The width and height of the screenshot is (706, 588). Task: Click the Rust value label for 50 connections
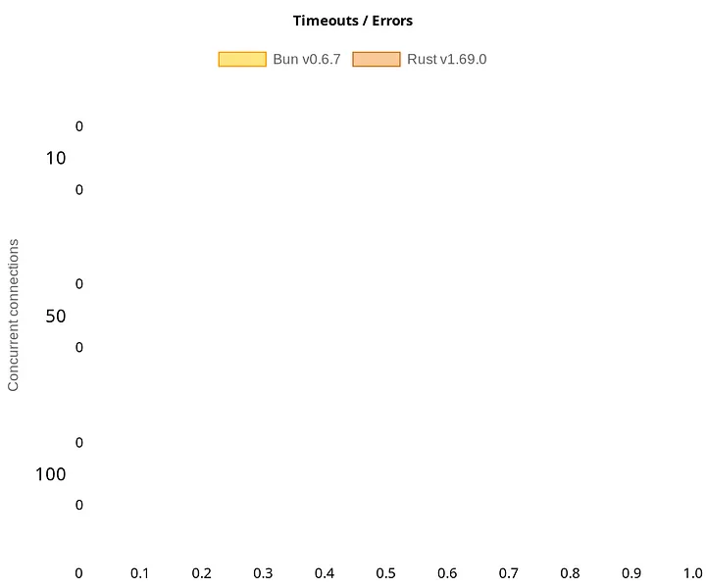pos(79,347)
